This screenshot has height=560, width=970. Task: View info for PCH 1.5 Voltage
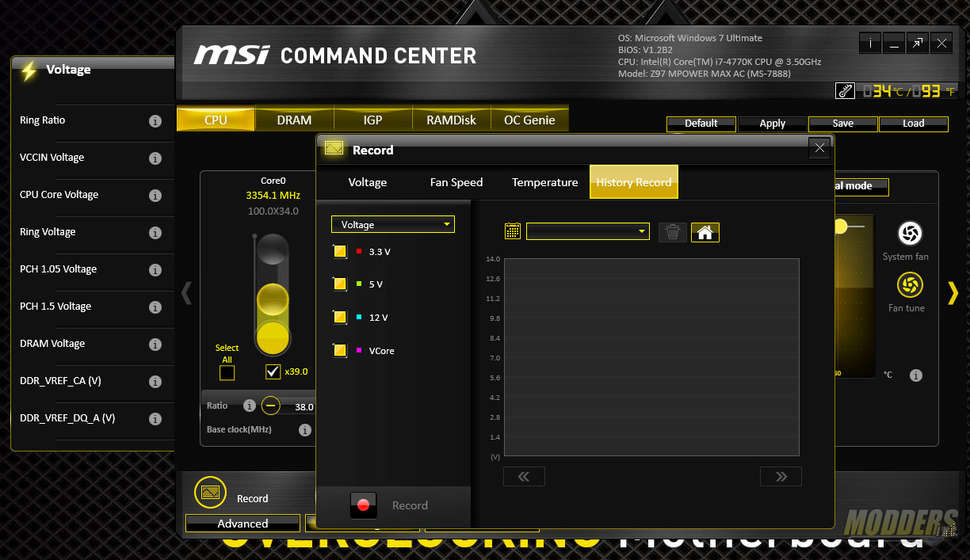tap(155, 307)
